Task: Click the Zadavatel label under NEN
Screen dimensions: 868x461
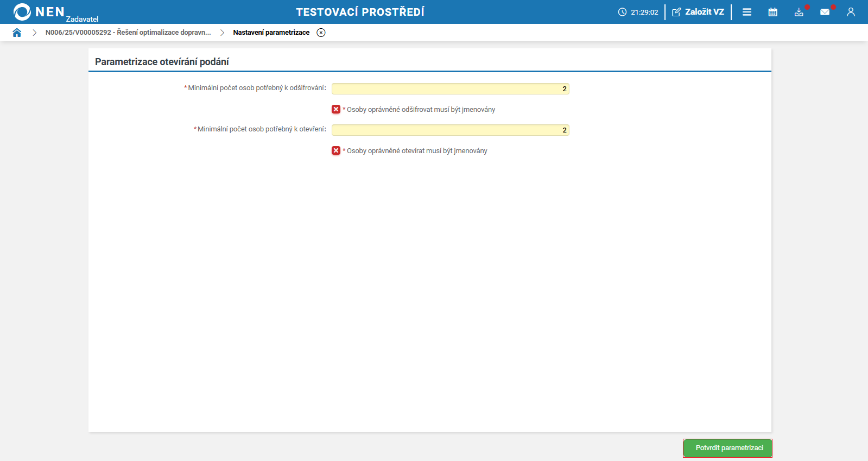Action: click(x=83, y=19)
